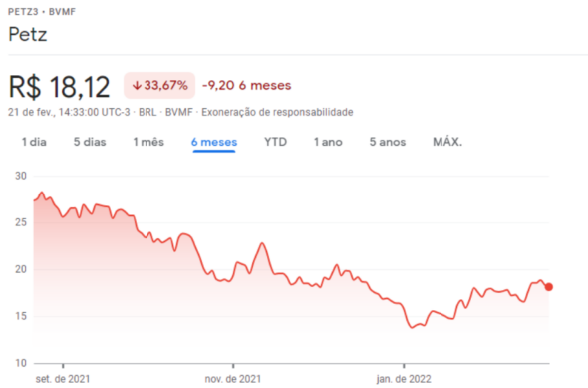Image resolution: width=588 pixels, height=388 pixels.
Task: Show the MÁX. full history range
Action: (447, 142)
